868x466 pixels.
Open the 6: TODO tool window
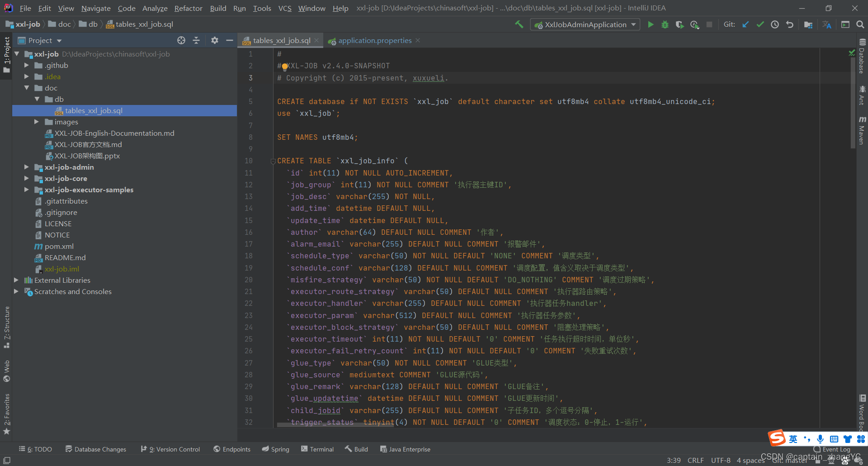pyautogui.click(x=35, y=449)
